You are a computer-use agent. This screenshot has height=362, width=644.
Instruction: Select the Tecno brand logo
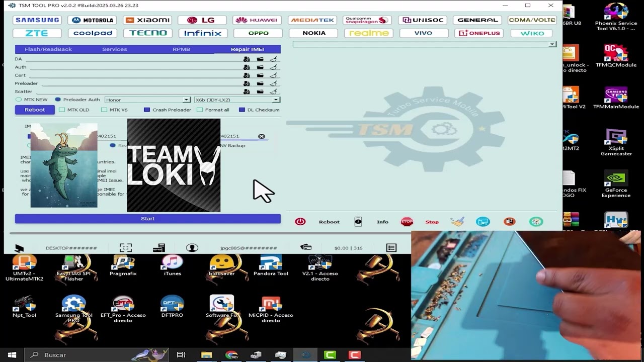pyautogui.click(x=147, y=33)
